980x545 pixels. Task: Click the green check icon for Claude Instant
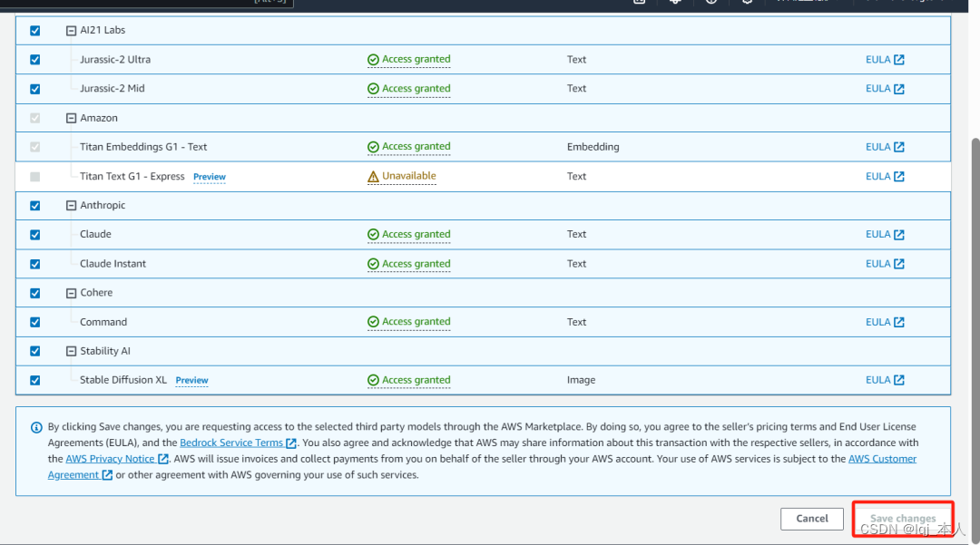(373, 264)
